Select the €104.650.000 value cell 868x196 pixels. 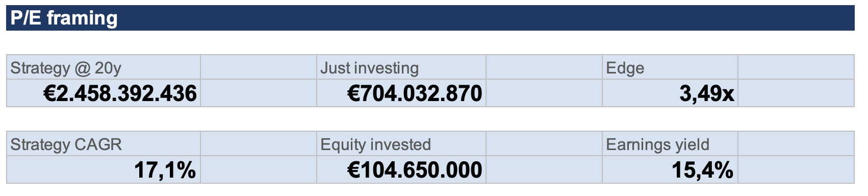coord(401,169)
